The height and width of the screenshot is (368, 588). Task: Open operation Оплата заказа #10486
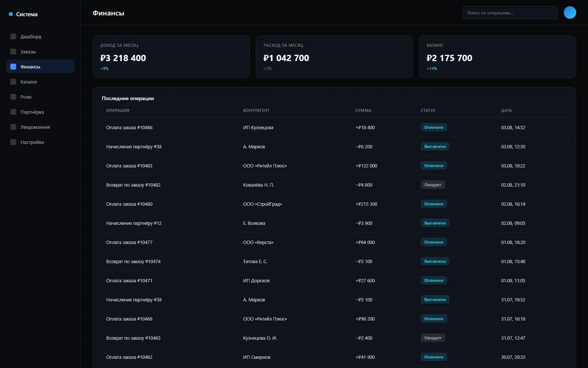[129, 127]
